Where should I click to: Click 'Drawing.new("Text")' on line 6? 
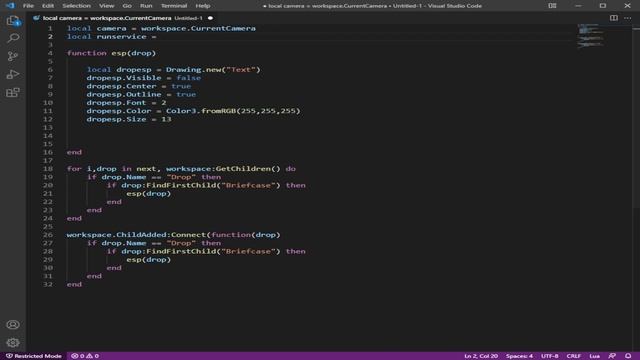(x=213, y=69)
